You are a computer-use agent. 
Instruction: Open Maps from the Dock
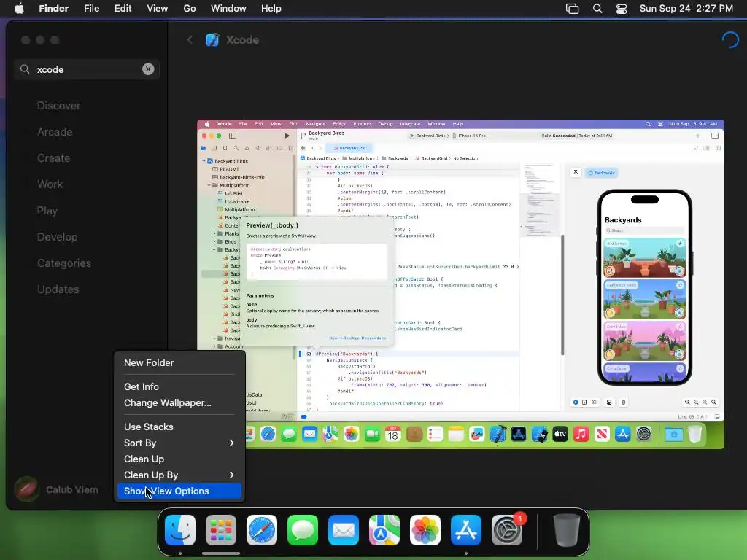pyautogui.click(x=384, y=530)
